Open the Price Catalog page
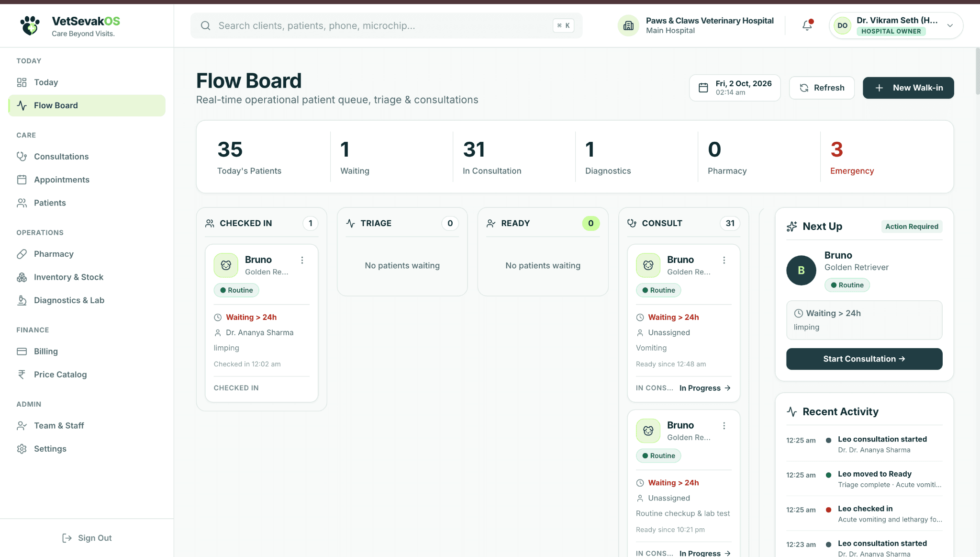 coord(87,375)
